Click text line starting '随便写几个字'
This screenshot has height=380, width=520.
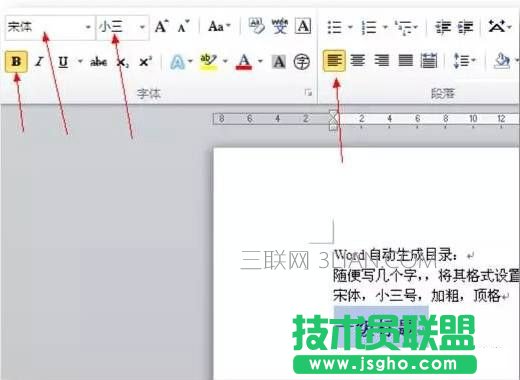(x=426, y=276)
